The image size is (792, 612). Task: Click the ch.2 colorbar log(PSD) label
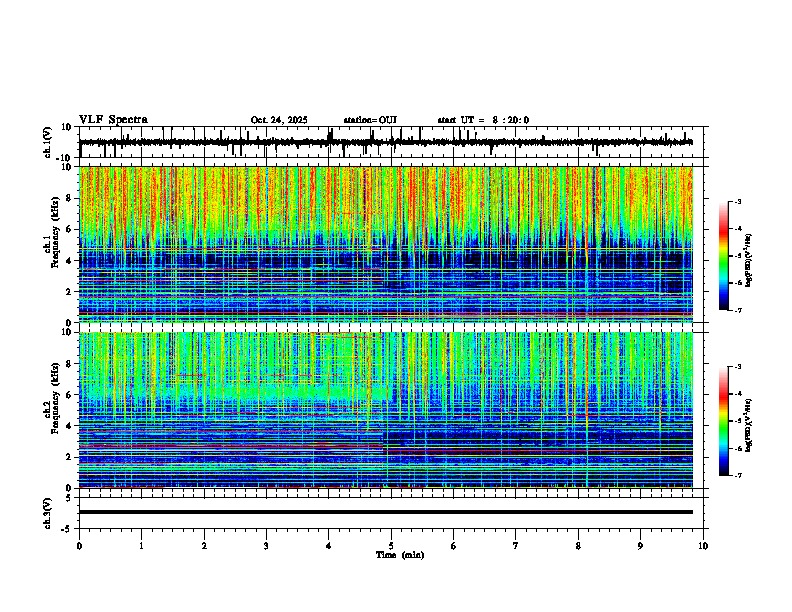pyautogui.click(x=749, y=425)
